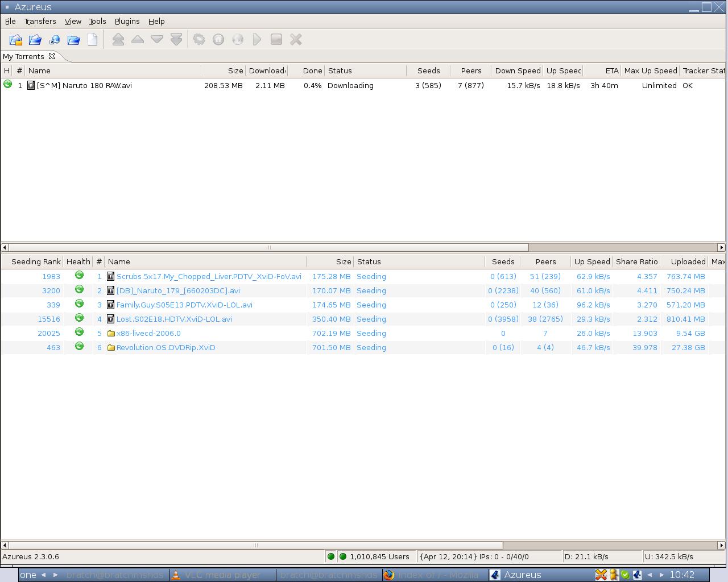Click upload speed U: 342.5 kB/s status
Image resolution: width=728 pixels, height=582 pixels.
pyautogui.click(x=669, y=556)
